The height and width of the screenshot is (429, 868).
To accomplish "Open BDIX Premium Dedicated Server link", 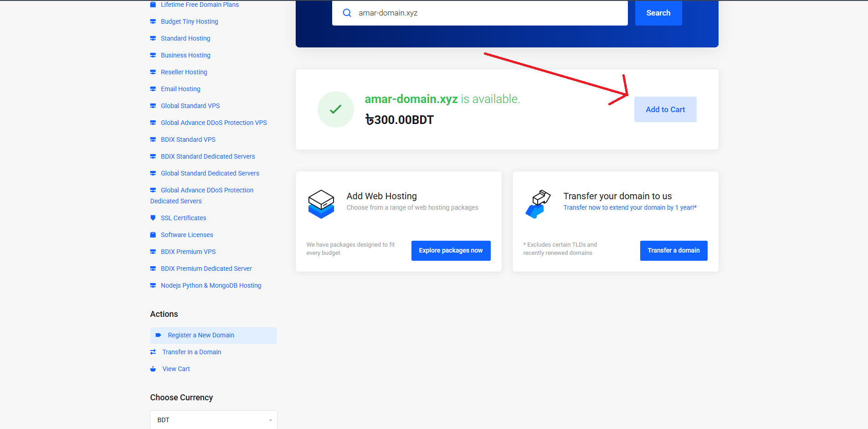I will pos(206,269).
